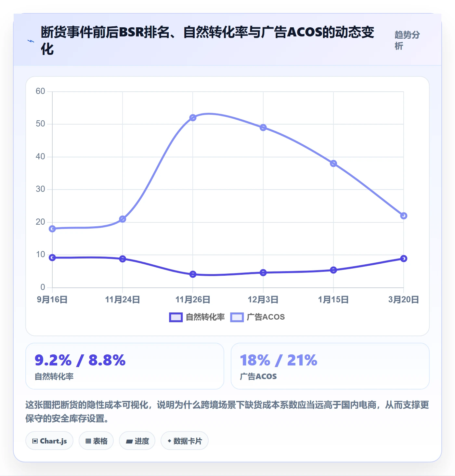
Task: Click the x-axis label 11月24日
Action: 123,299
